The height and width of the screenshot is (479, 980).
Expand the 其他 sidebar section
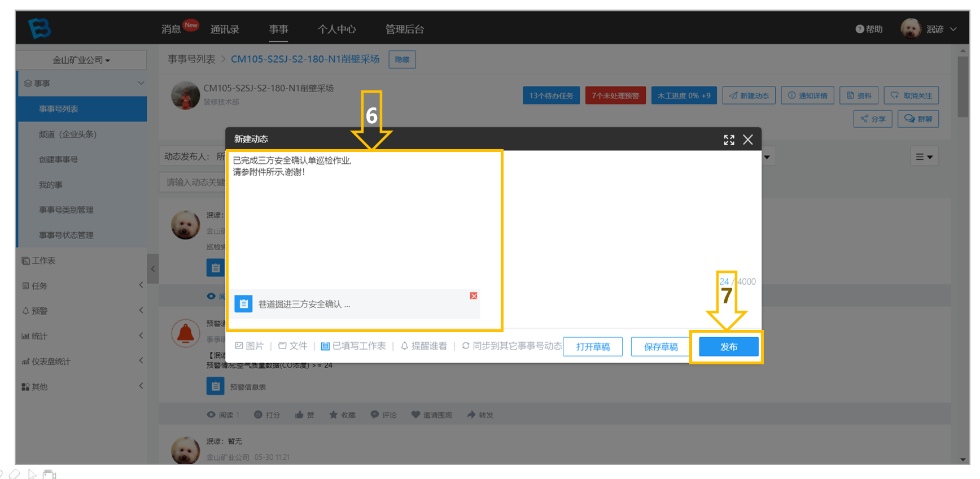[x=141, y=386]
